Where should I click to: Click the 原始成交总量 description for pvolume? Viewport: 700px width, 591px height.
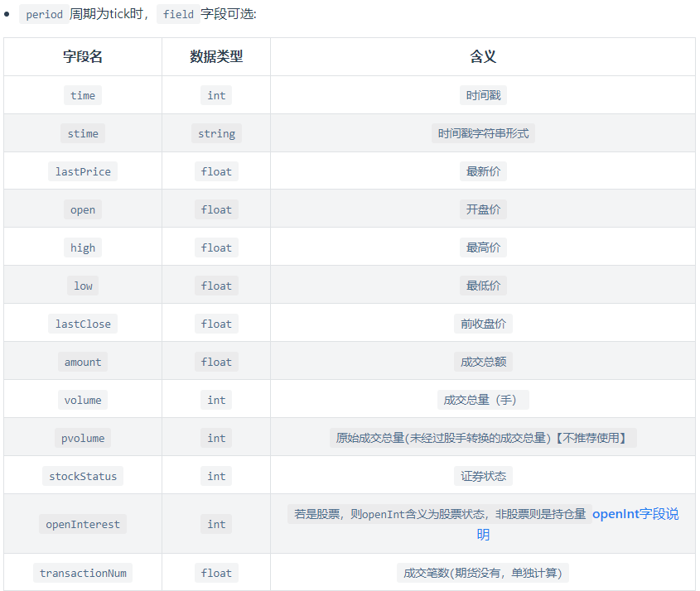[483, 438]
